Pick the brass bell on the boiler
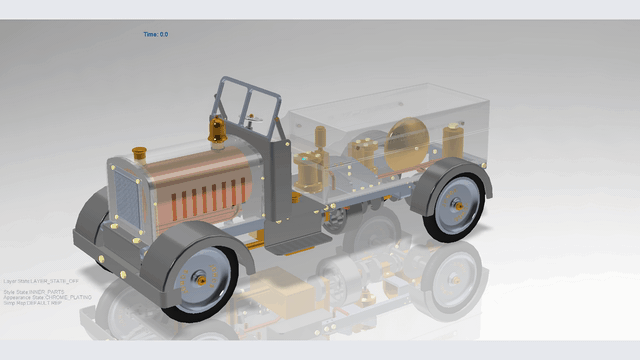Viewport: 640px width, 360px height. coord(218,130)
